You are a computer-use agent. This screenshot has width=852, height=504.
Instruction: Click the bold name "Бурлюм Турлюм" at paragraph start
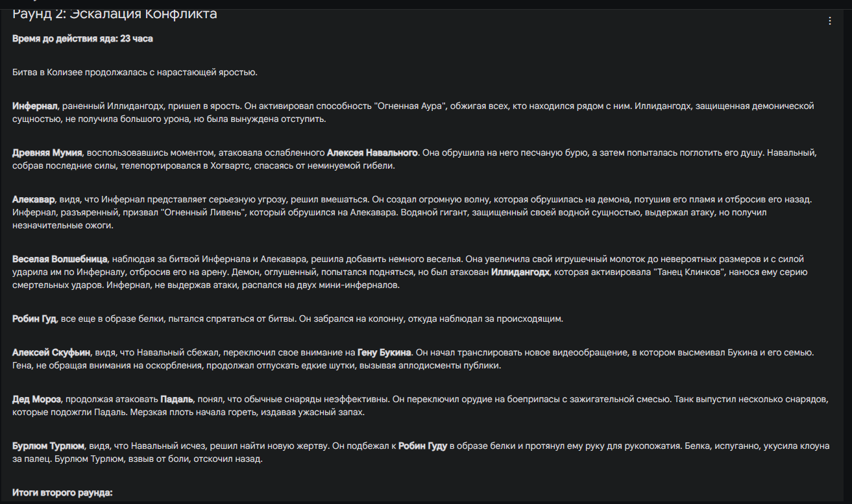coord(48,446)
